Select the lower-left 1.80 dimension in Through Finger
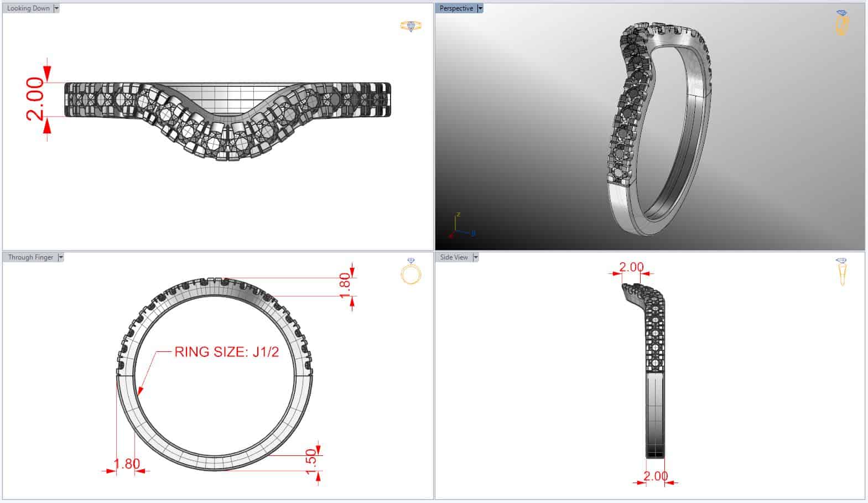 coord(127,464)
